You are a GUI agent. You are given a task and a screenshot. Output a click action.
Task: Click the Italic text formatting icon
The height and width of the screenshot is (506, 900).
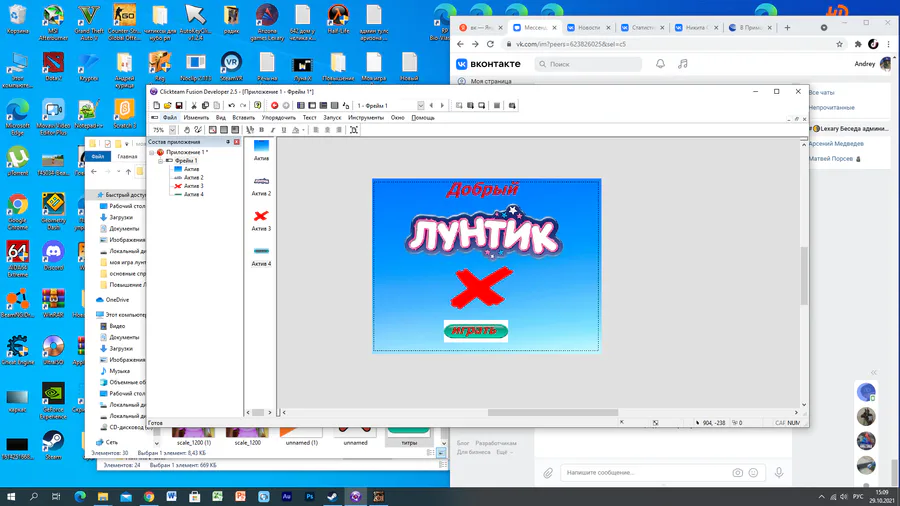[273, 130]
